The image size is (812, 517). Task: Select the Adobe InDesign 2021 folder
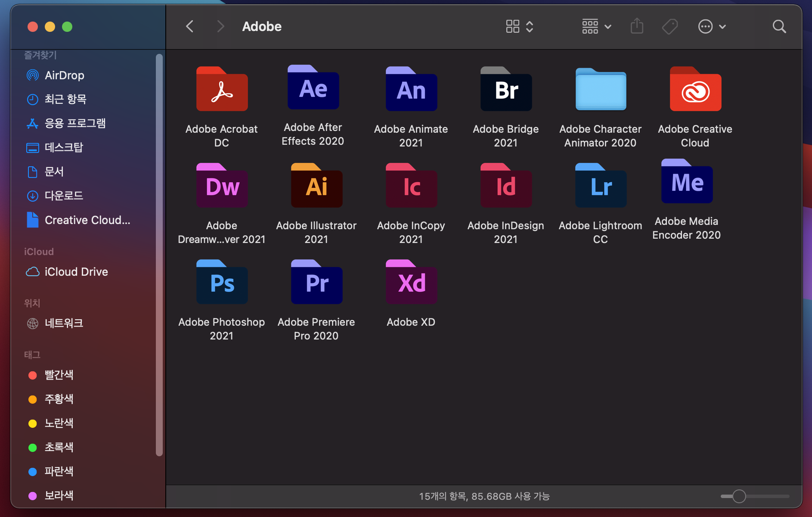pyautogui.click(x=506, y=186)
